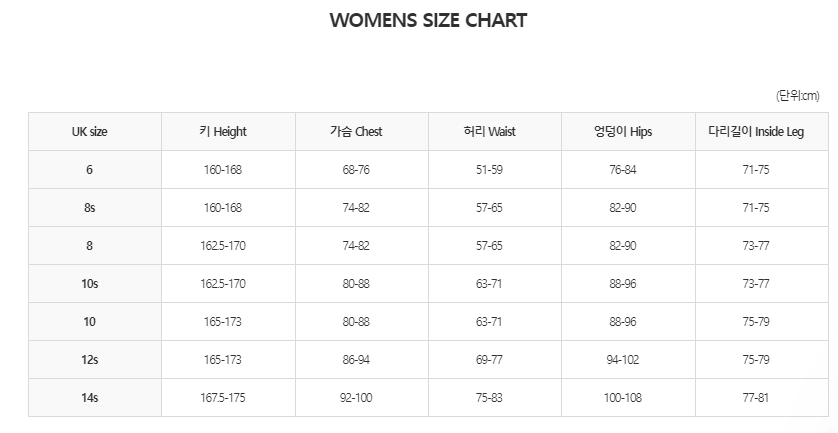This screenshot has height=433, width=838.
Task: Click the 69-77 waist cell
Action: tap(490, 360)
